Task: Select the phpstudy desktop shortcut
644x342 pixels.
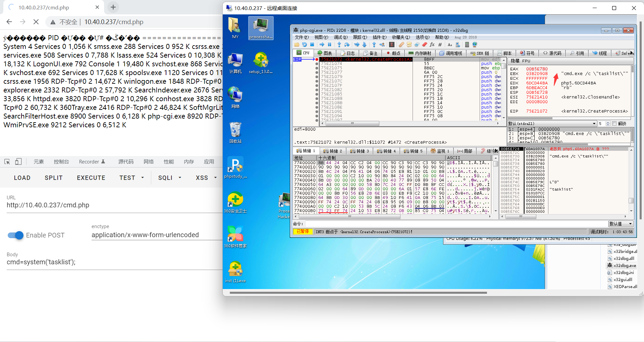Action: point(235,167)
